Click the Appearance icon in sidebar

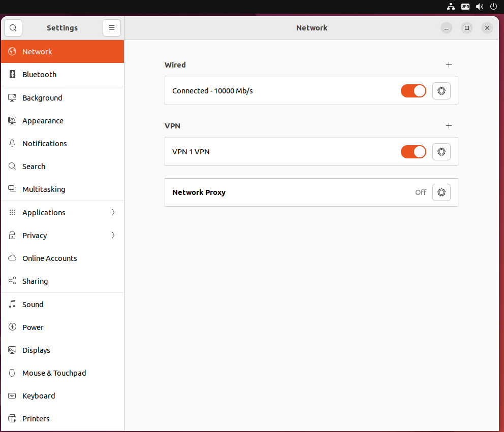[12, 120]
